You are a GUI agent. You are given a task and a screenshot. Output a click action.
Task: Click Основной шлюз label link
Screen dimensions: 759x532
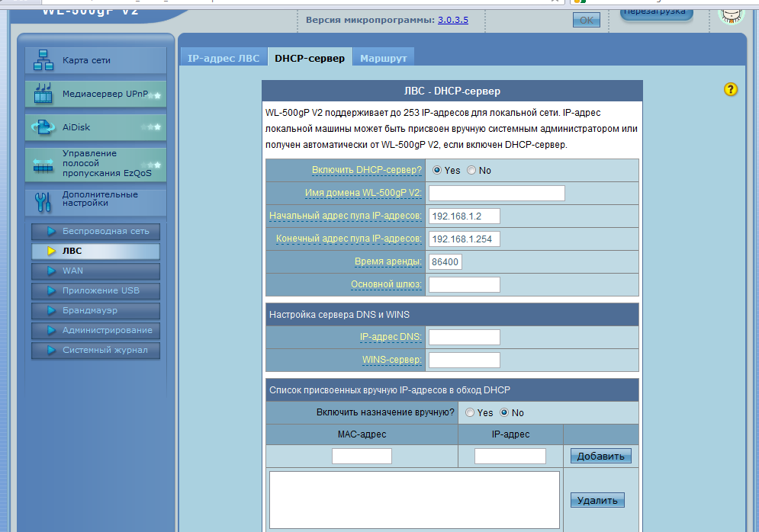pos(386,284)
